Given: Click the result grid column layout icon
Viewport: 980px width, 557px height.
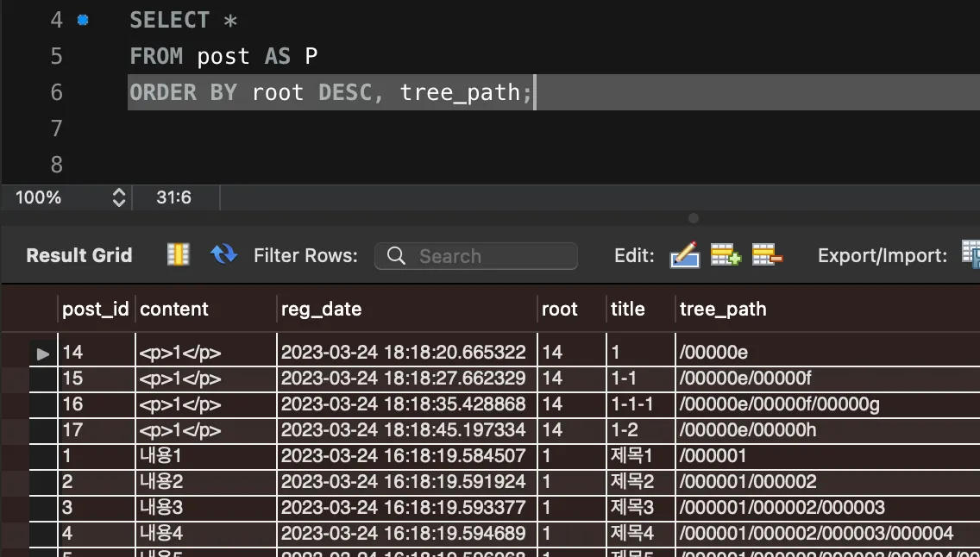Looking at the screenshot, I should coord(178,254).
